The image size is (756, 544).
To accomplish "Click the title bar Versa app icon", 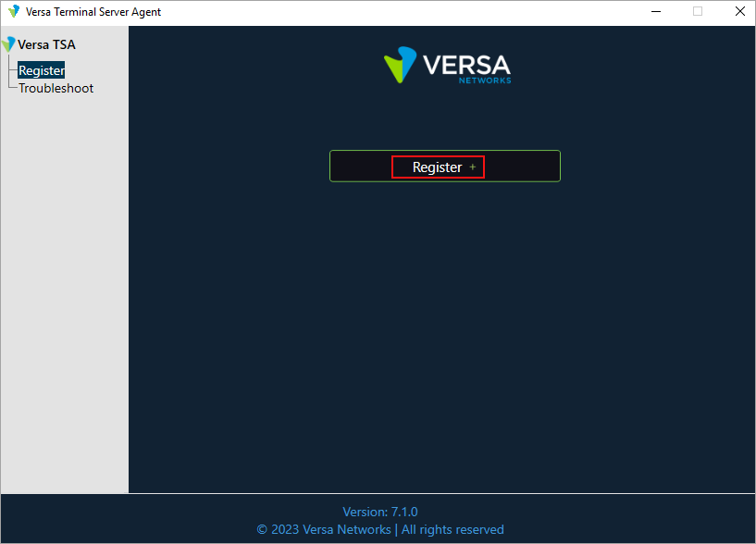I will click(13, 11).
